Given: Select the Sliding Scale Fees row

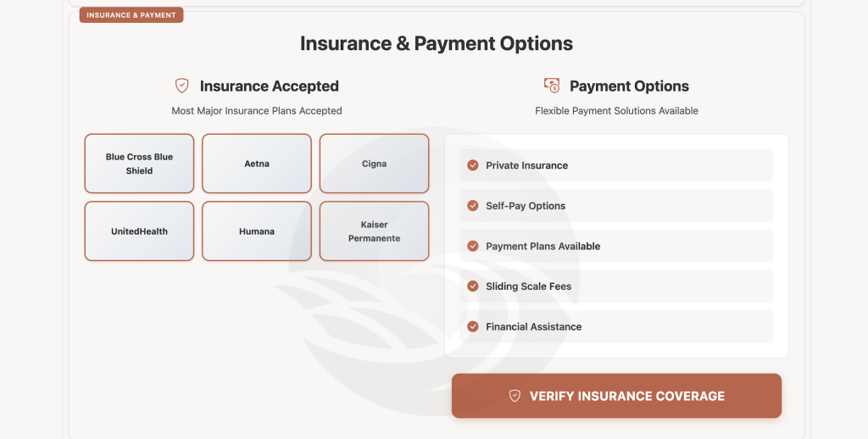Looking at the screenshot, I should click(x=617, y=286).
